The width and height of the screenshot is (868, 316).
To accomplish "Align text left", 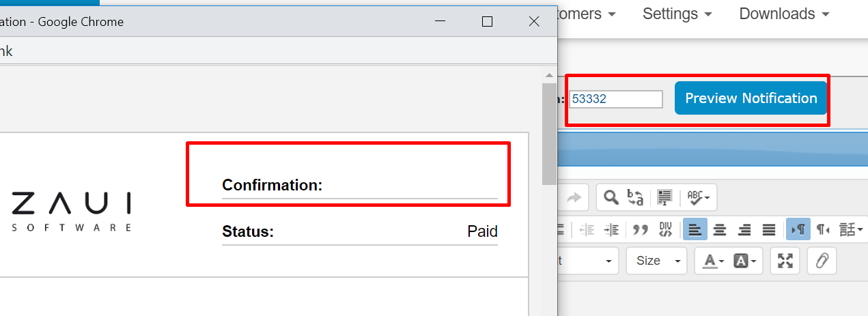I will [695, 229].
